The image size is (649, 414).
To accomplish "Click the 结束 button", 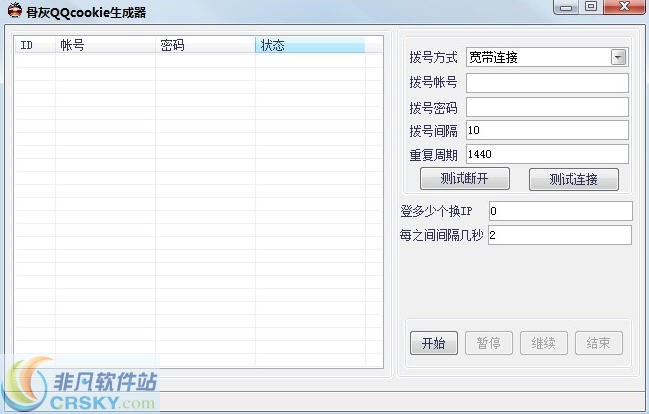I will click(x=599, y=343).
